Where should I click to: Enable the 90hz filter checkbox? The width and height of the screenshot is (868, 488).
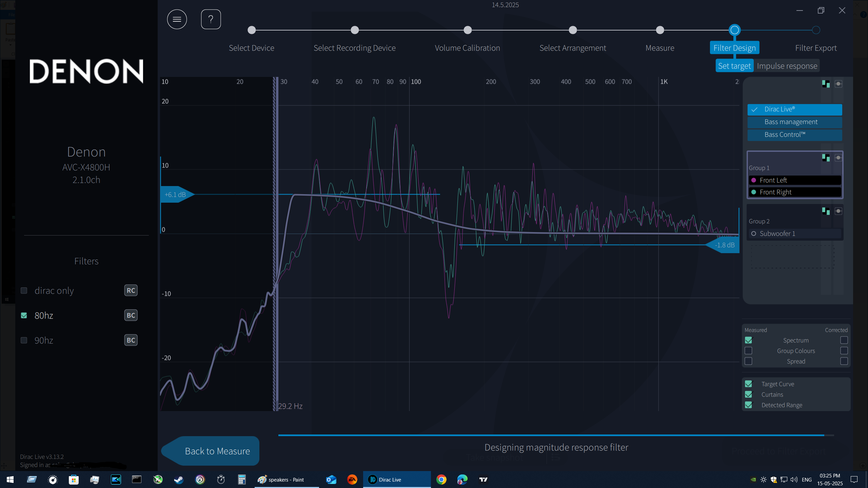pos(24,340)
